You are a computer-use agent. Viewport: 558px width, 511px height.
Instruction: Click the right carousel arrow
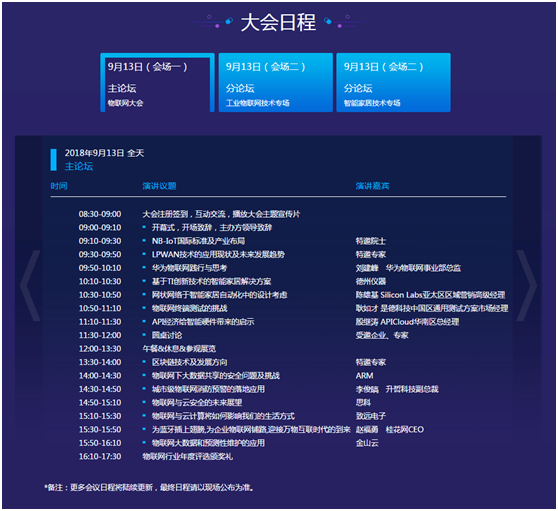coord(527,285)
